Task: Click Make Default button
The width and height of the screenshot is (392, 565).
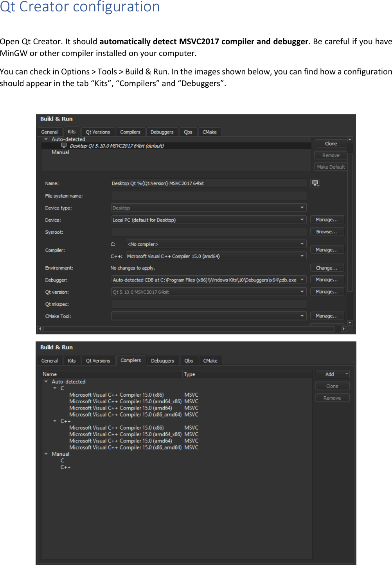Action: [x=331, y=167]
